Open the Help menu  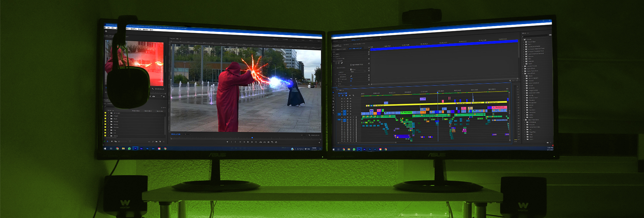tap(152, 30)
